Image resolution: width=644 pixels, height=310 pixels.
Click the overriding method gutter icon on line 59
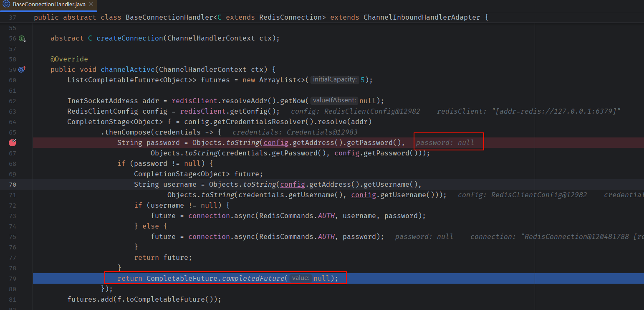click(x=22, y=69)
